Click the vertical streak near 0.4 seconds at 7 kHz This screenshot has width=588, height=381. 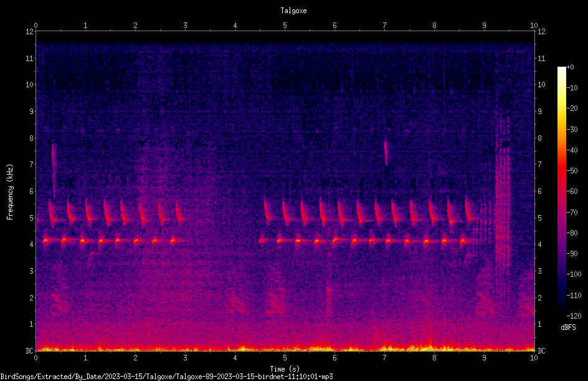point(54,171)
